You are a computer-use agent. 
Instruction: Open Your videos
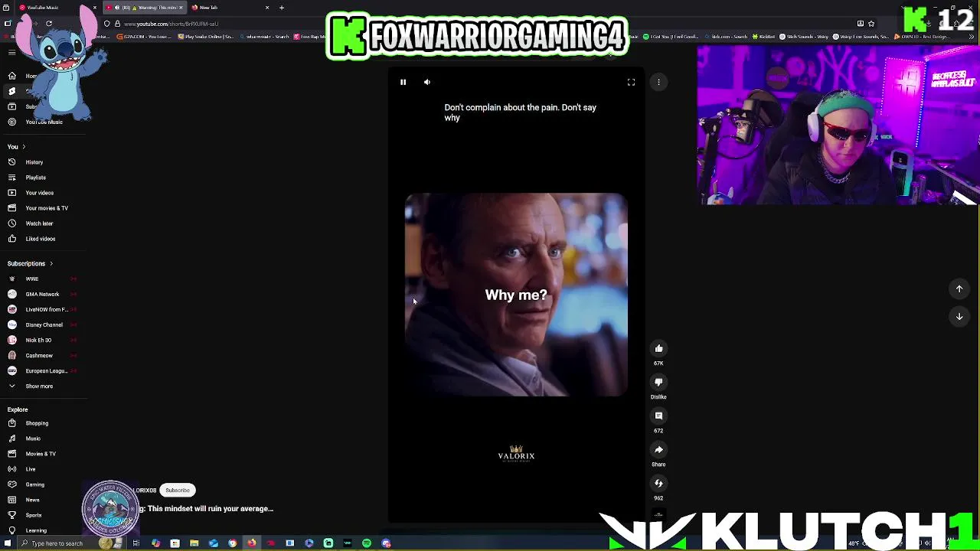[39, 193]
